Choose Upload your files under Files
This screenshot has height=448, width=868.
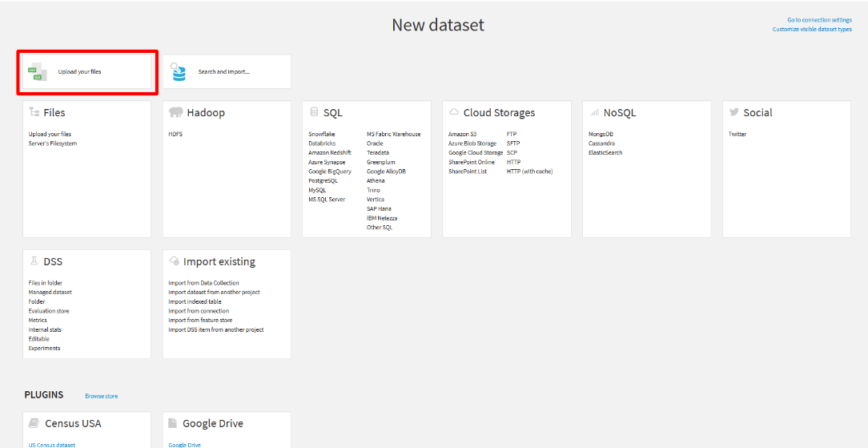50,134
